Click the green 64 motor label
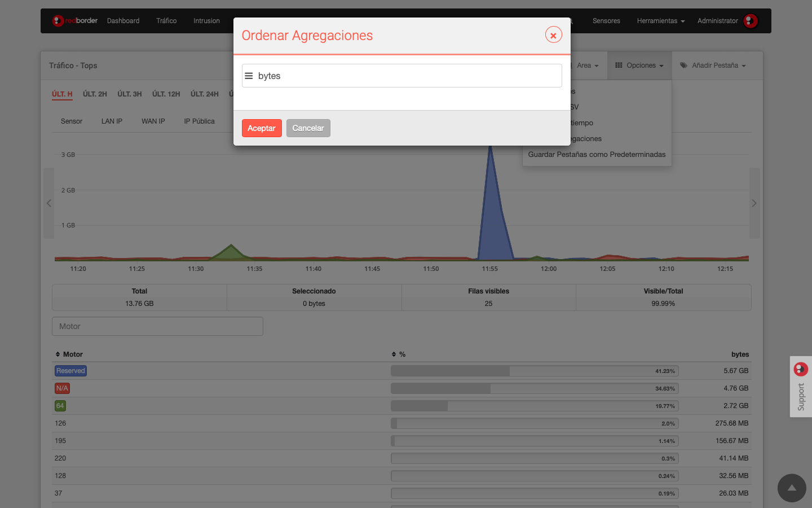The image size is (812, 508). point(60,406)
